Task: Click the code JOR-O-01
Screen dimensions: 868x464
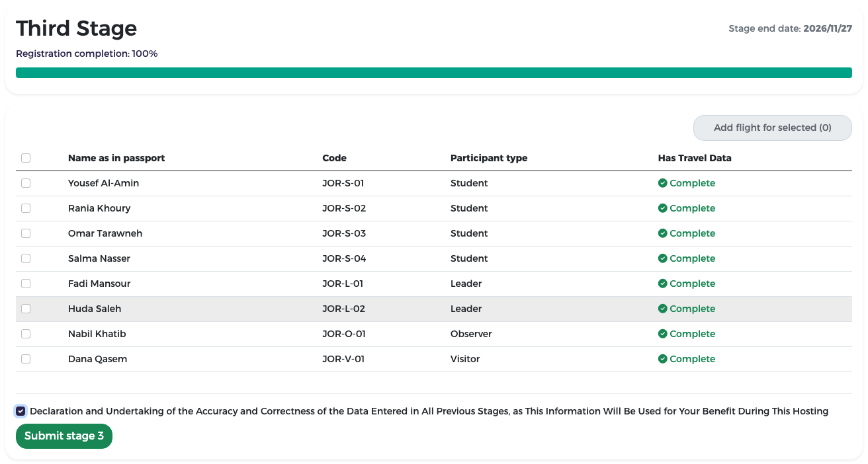Action: (x=344, y=334)
